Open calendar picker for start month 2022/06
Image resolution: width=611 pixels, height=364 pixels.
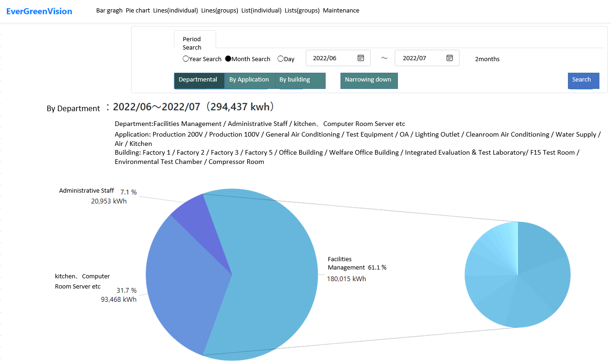(x=361, y=58)
